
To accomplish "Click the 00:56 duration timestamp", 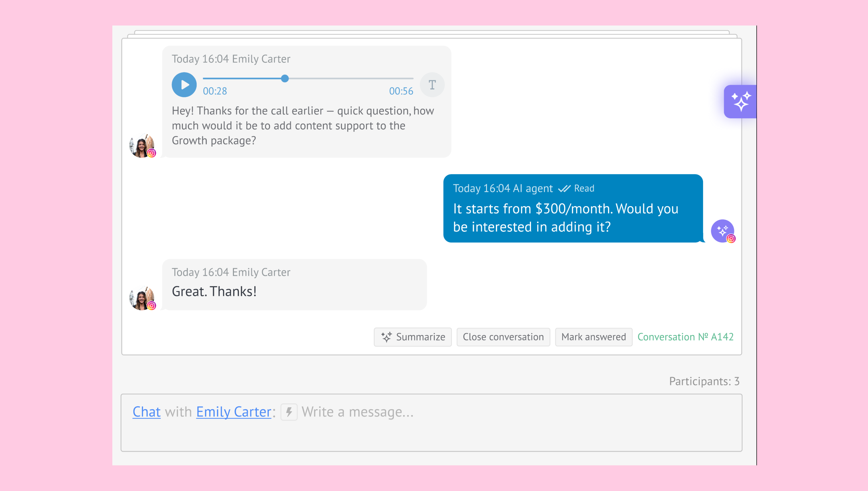I will tap(401, 91).
